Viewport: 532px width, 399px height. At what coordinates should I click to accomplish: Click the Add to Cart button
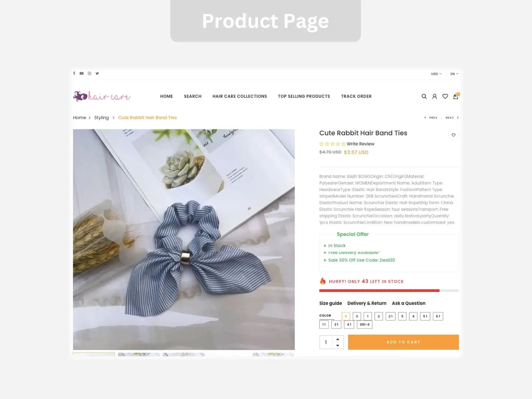coord(404,342)
